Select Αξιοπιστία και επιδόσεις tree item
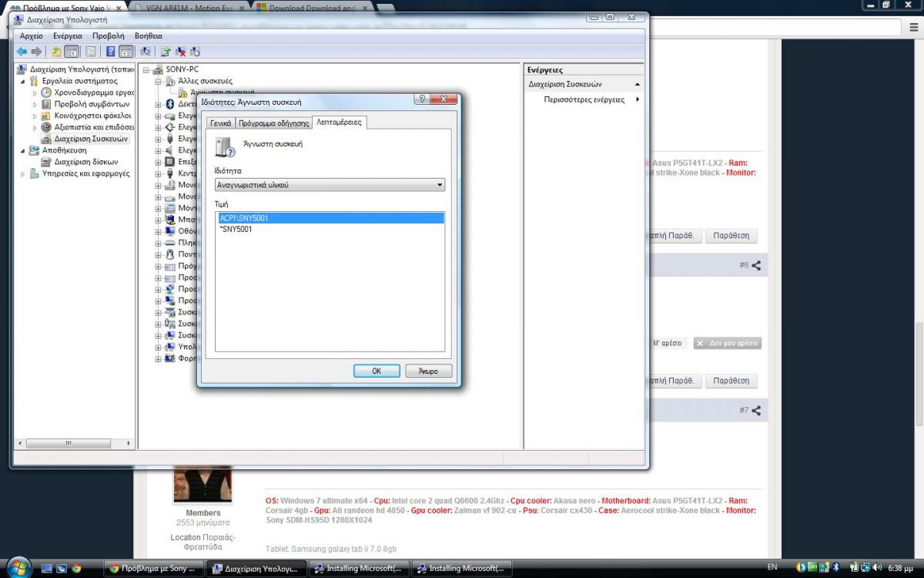 tap(94, 127)
